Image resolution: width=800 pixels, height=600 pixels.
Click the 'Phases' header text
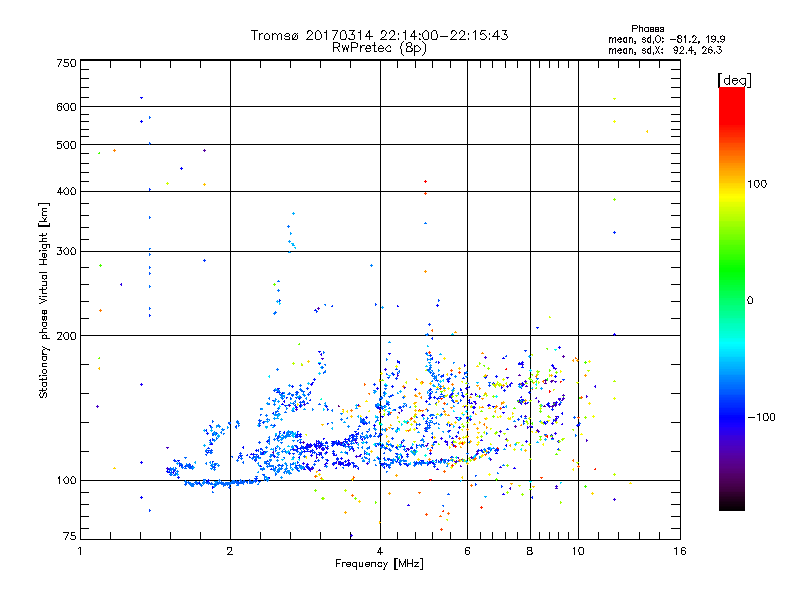[x=647, y=29]
